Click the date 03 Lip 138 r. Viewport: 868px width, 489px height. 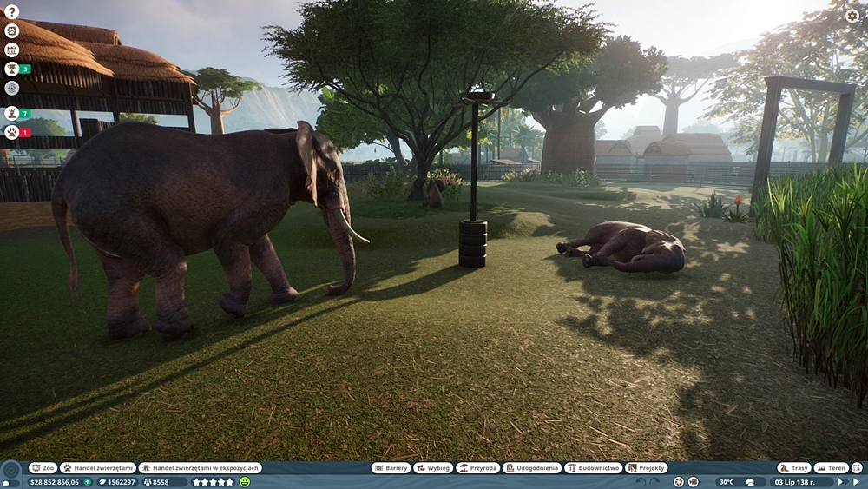coord(794,482)
